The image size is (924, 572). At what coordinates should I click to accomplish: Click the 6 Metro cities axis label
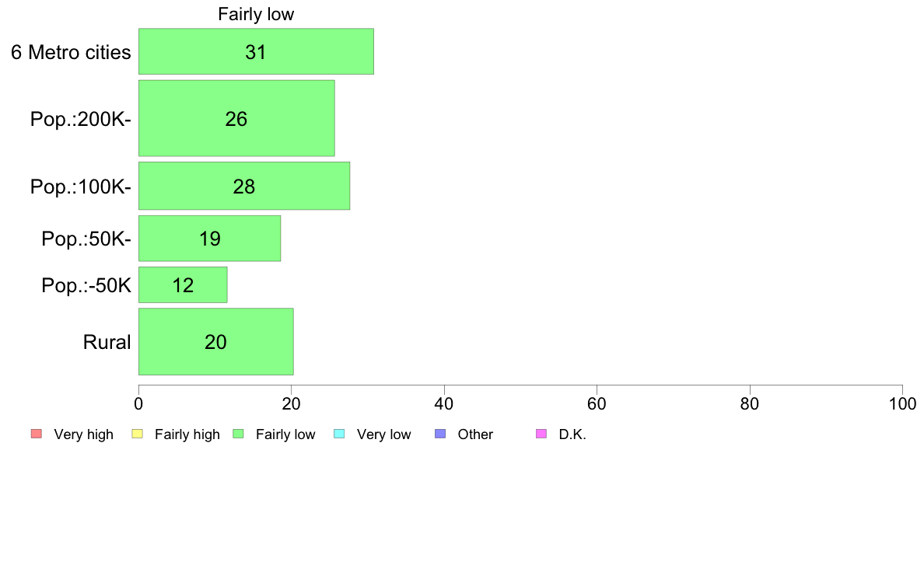(x=71, y=52)
